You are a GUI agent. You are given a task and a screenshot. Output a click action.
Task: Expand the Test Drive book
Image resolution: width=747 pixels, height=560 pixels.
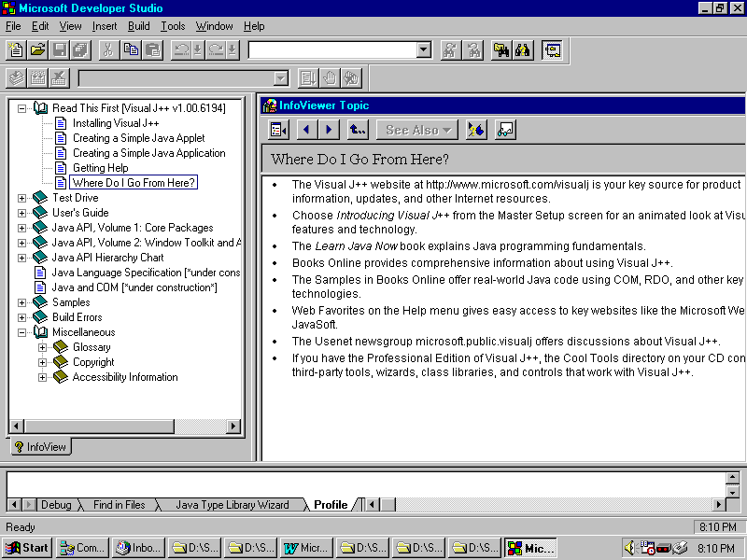pyautogui.click(x=22, y=198)
